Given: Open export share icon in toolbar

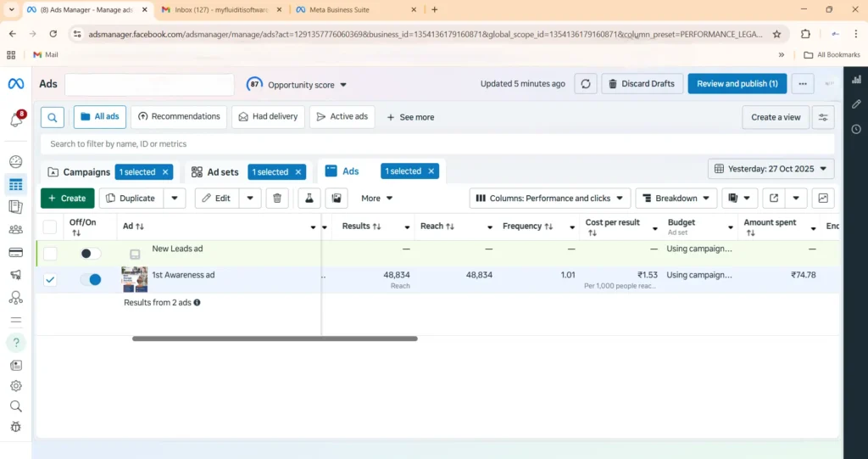Looking at the screenshot, I should 774,198.
